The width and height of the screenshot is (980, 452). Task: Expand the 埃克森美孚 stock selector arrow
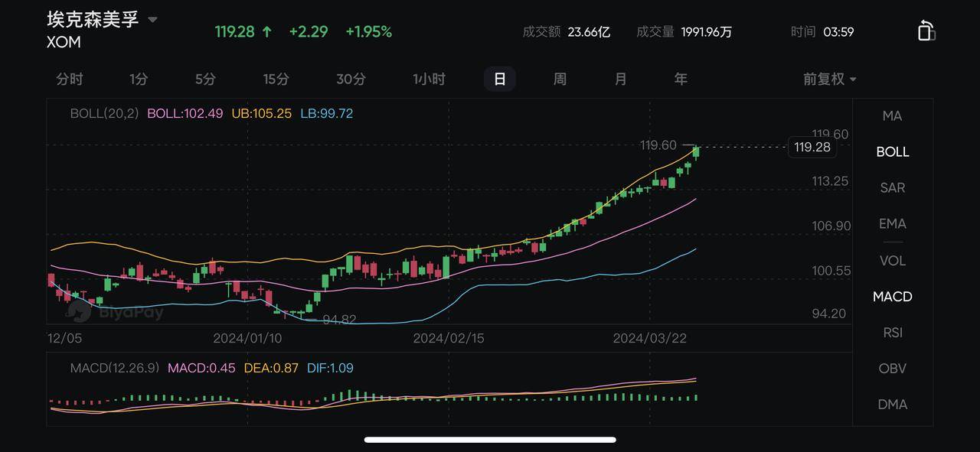point(152,20)
